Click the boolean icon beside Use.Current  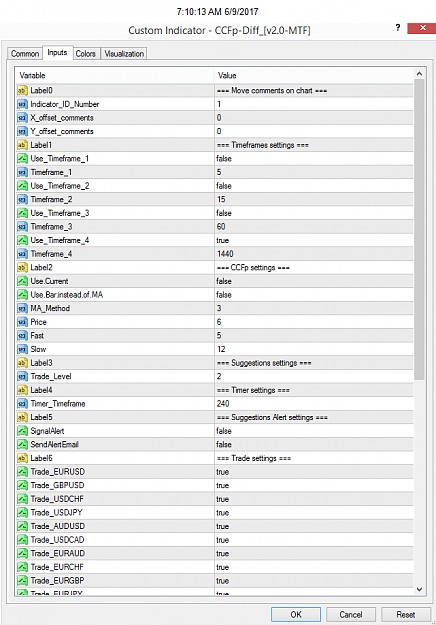point(22,281)
